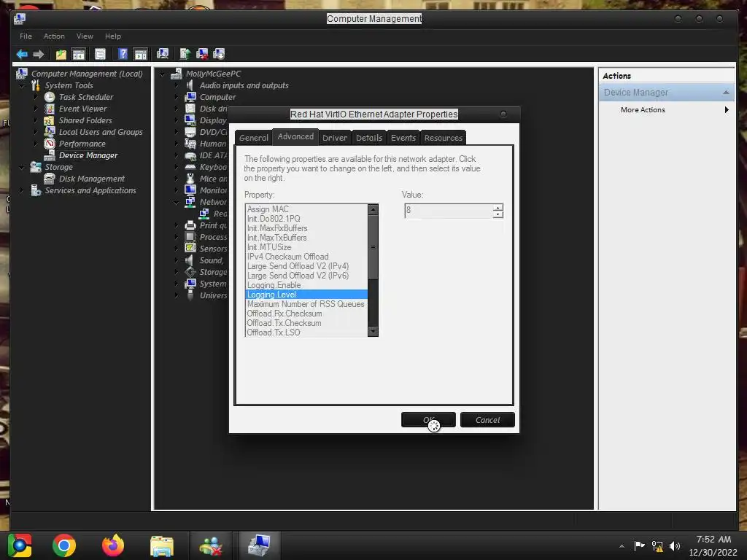747x560 pixels.
Task: Click OK in adapter properties dialog
Action: point(428,420)
